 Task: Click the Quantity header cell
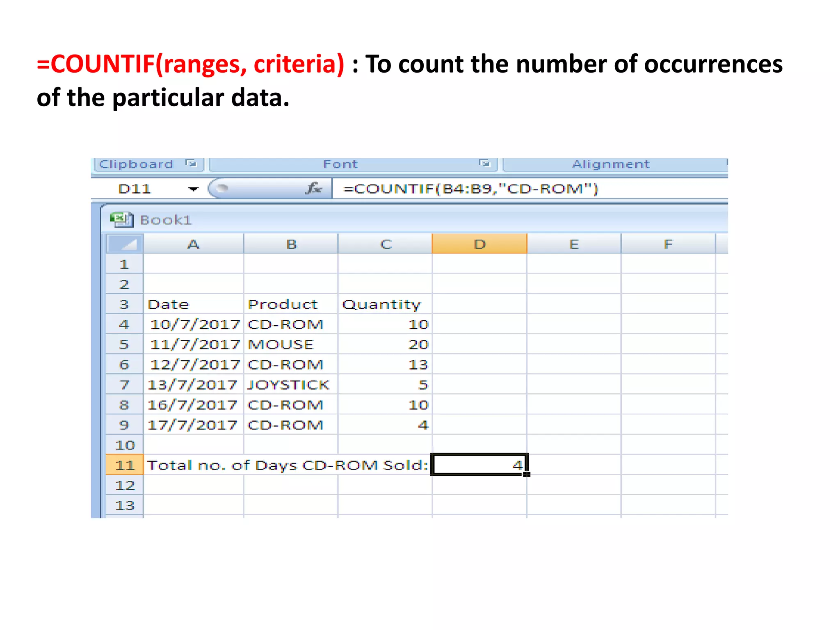click(x=385, y=304)
